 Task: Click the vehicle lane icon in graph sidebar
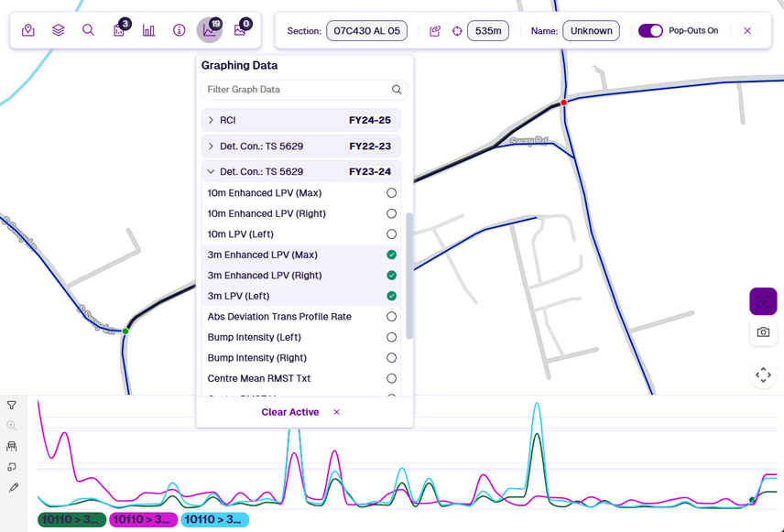point(12,446)
